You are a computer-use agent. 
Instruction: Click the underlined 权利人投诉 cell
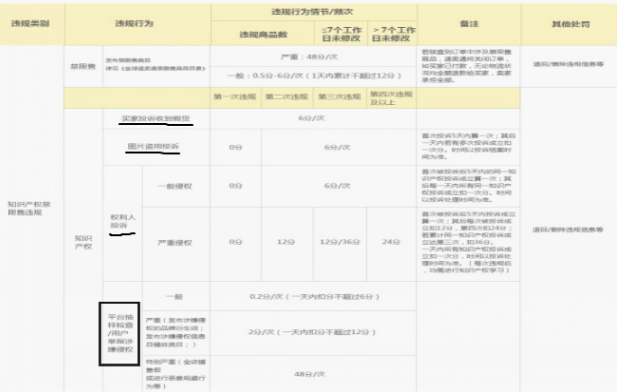[122, 221]
